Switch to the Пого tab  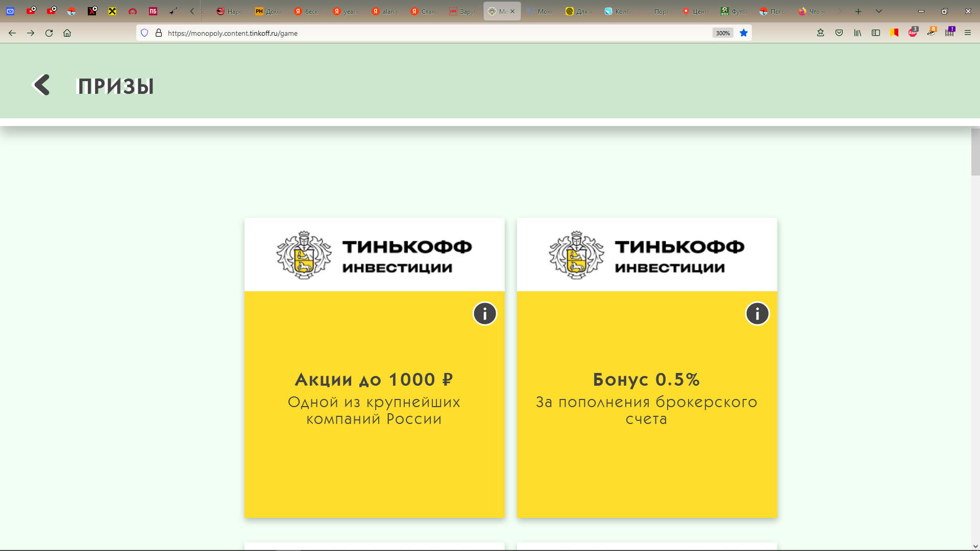(x=773, y=11)
